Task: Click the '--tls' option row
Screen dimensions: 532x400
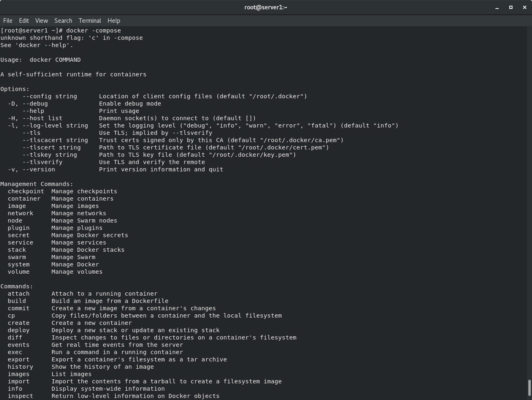Action: (31, 133)
